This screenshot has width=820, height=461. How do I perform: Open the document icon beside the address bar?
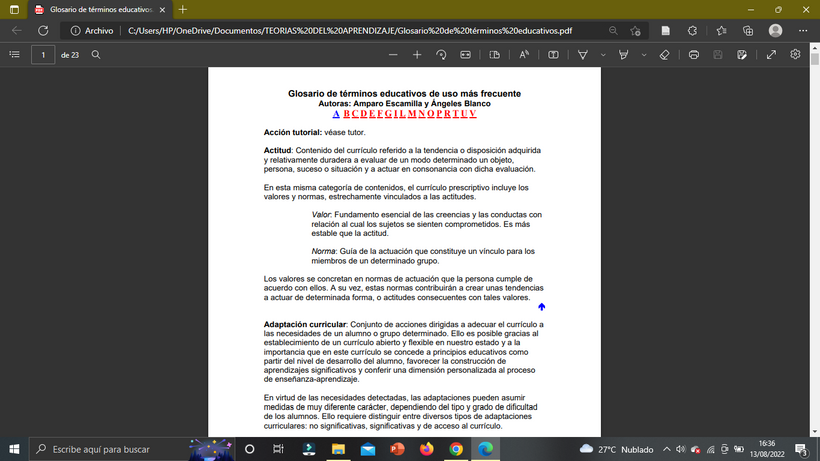coord(665,31)
